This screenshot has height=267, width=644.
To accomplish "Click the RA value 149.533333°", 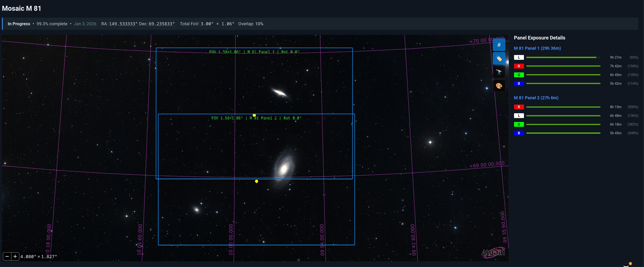I will pyautogui.click(x=123, y=24).
